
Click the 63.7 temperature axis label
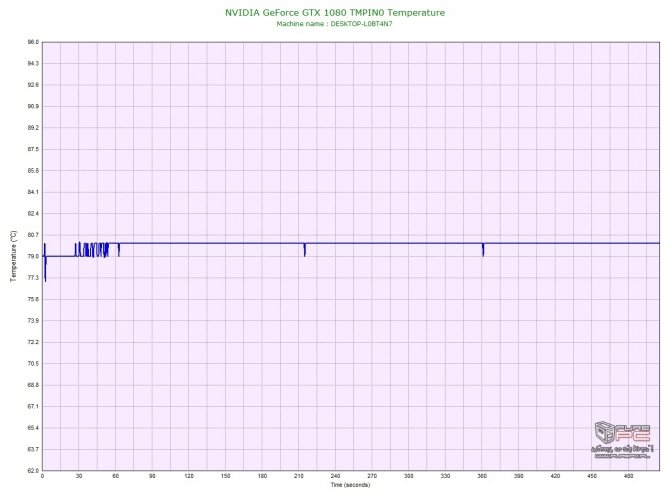(x=33, y=449)
